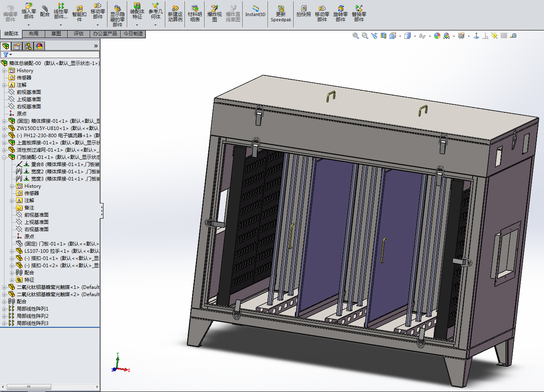
Task: Activate the Section View icon
Action: coord(384,36)
